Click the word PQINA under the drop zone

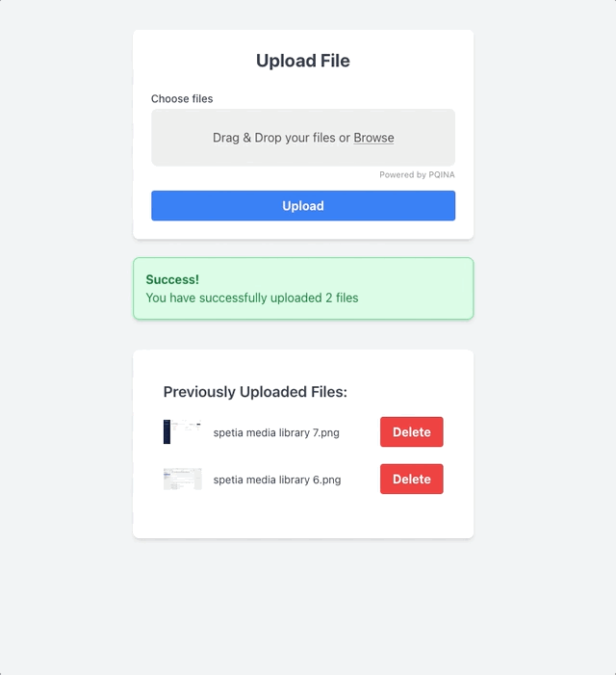pyautogui.click(x=442, y=175)
